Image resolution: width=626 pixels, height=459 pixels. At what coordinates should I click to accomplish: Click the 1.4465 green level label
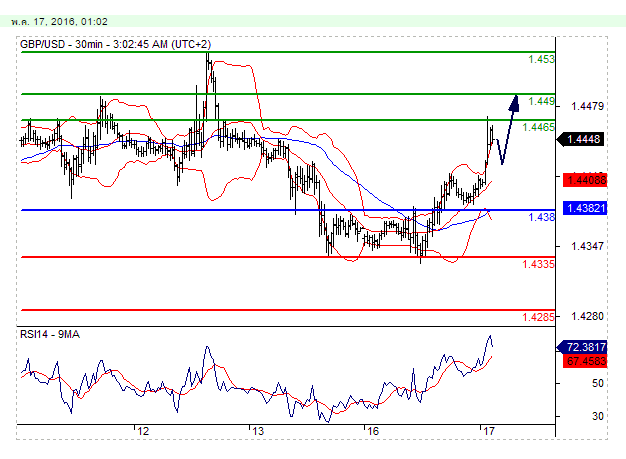pos(540,127)
